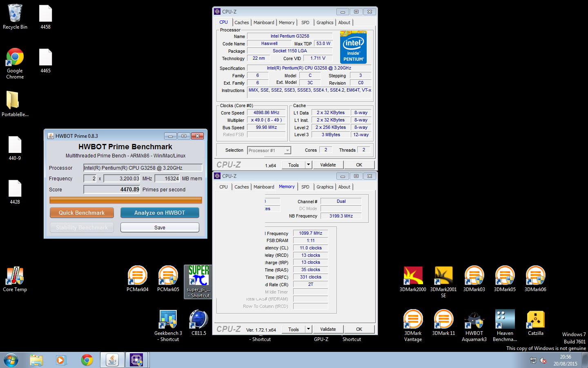Open the Mainboard tab in top CPU-Z window

click(264, 22)
